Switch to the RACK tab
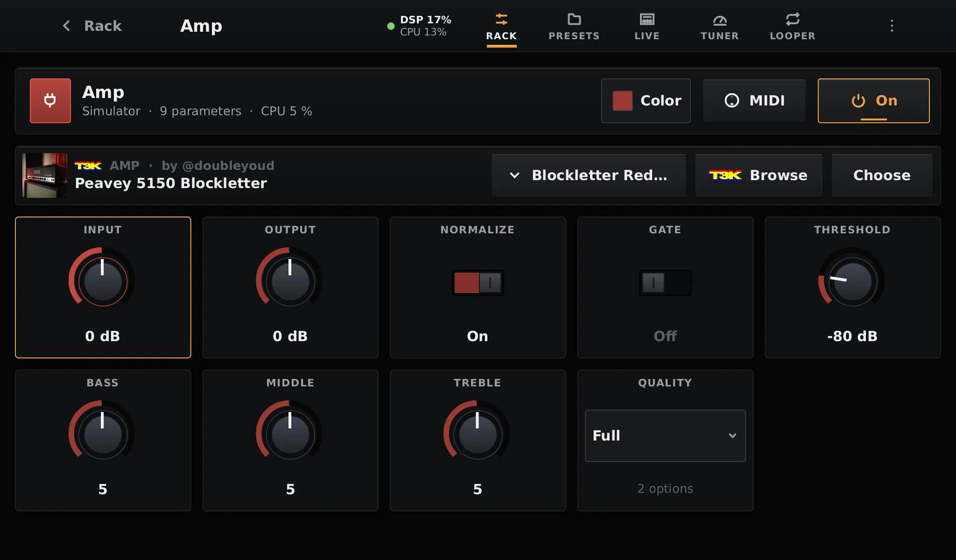This screenshot has width=956, height=560. point(501,28)
